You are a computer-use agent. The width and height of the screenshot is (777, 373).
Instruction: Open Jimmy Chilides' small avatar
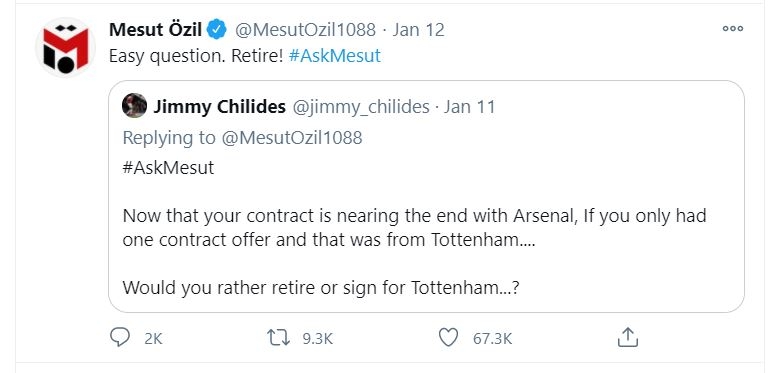tap(134, 106)
